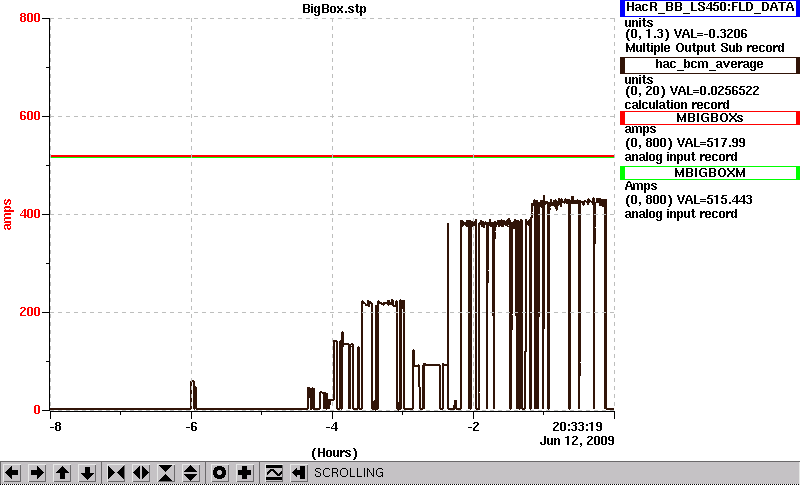Click the 400 tick on the Y axis
The height and width of the screenshot is (485, 800).
30,214
